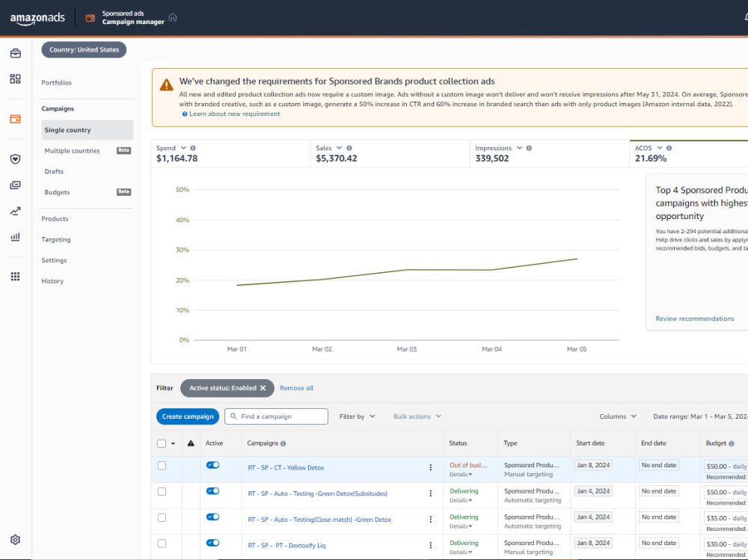Click the Find a campaign search field
Image resolution: width=748 pixels, height=560 pixels.
click(276, 416)
